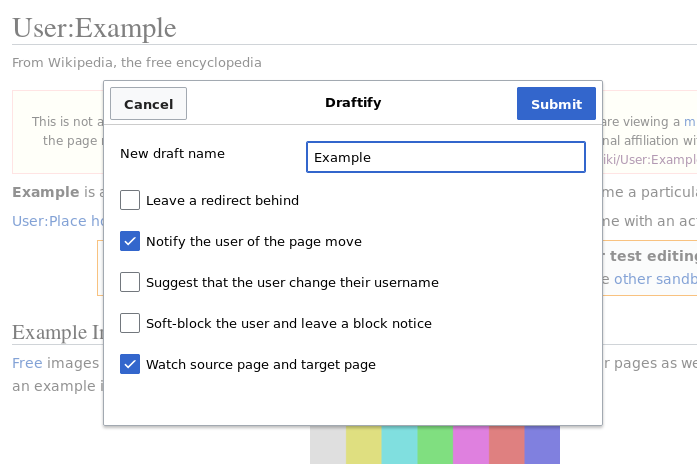The image size is (697, 464).
Task: Check Suggest that the user change username
Action: point(130,282)
